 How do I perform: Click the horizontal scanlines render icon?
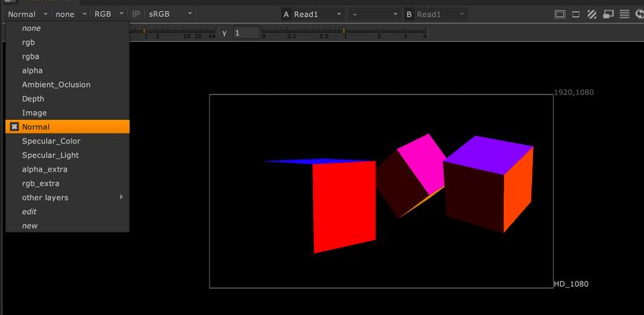click(x=625, y=15)
